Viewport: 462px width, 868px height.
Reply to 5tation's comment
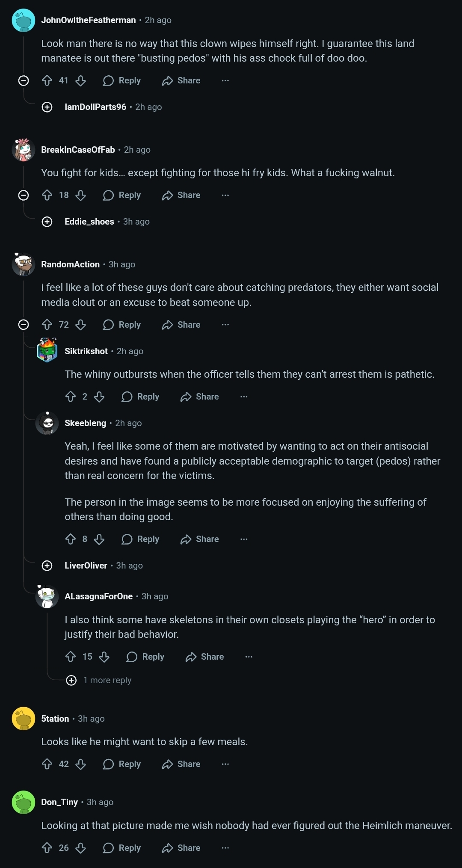click(121, 764)
